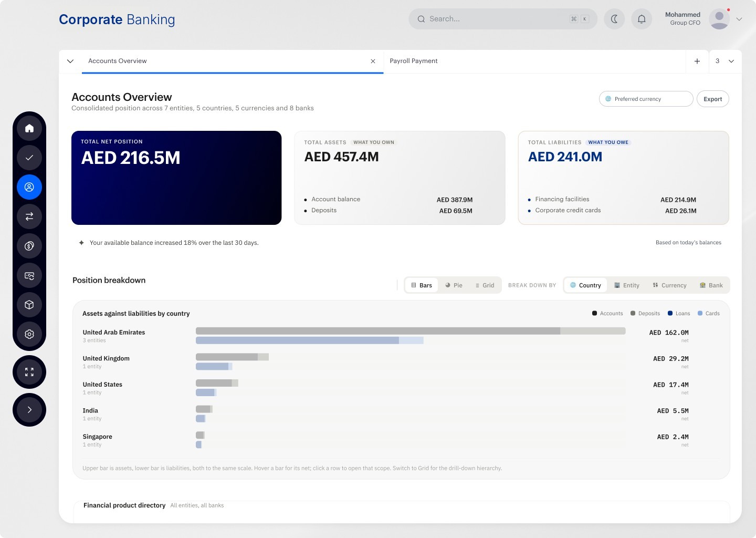The image size is (756, 538).
Task: Select the blue person-circle sidebar icon
Action: [x=29, y=187]
